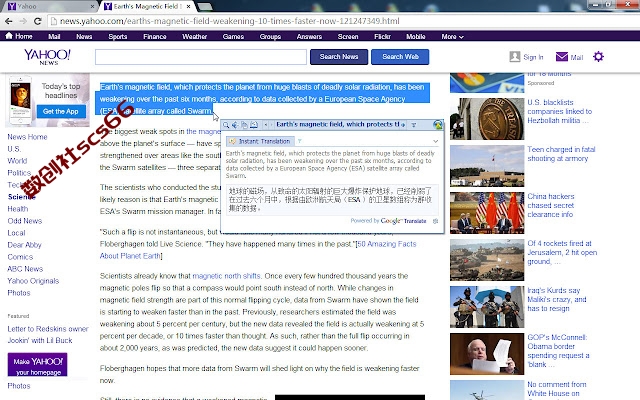Open ABC News in the sidebar

tap(25, 269)
